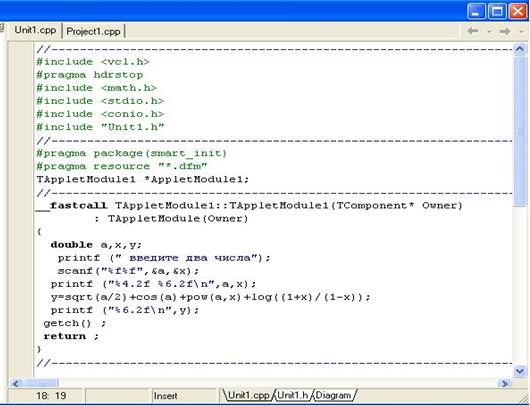Click the Insert mode status indicator
Viewport: 530px width, 406px height.
(166, 396)
